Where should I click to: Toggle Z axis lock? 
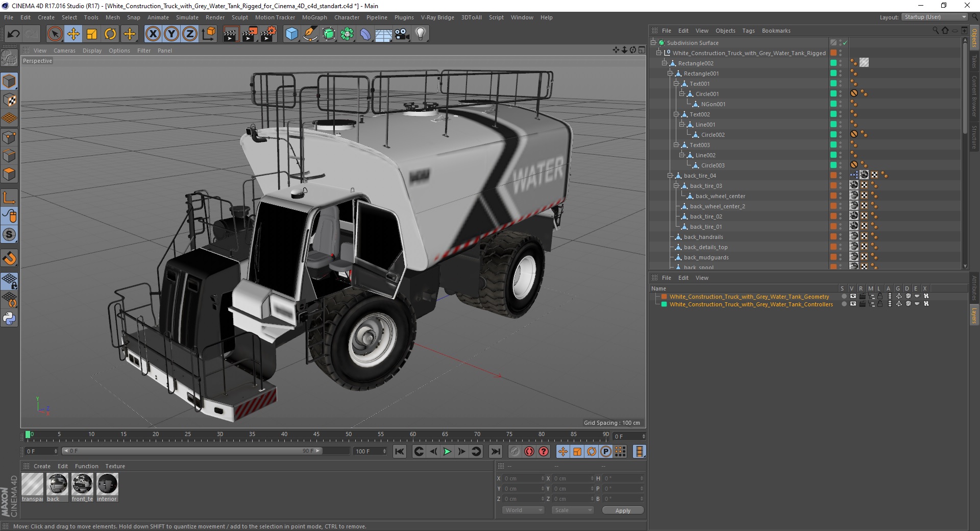tap(190, 34)
